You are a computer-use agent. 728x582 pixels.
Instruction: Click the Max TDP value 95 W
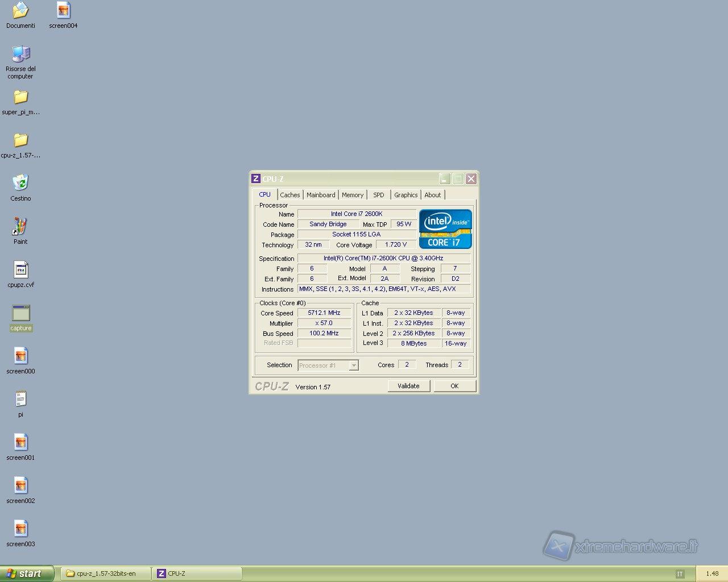click(x=404, y=224)
